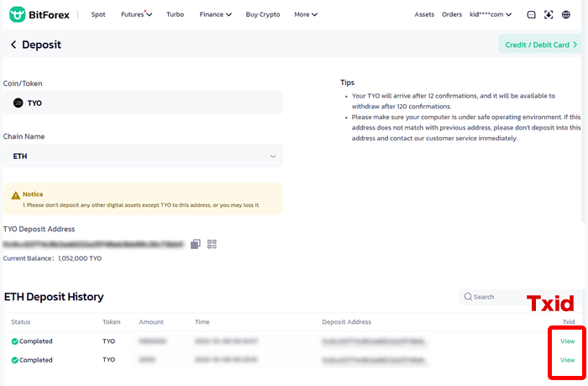Click the TYO coin icon
The height and width of the screenshot is (386, 588).
[x=18, y=103]
